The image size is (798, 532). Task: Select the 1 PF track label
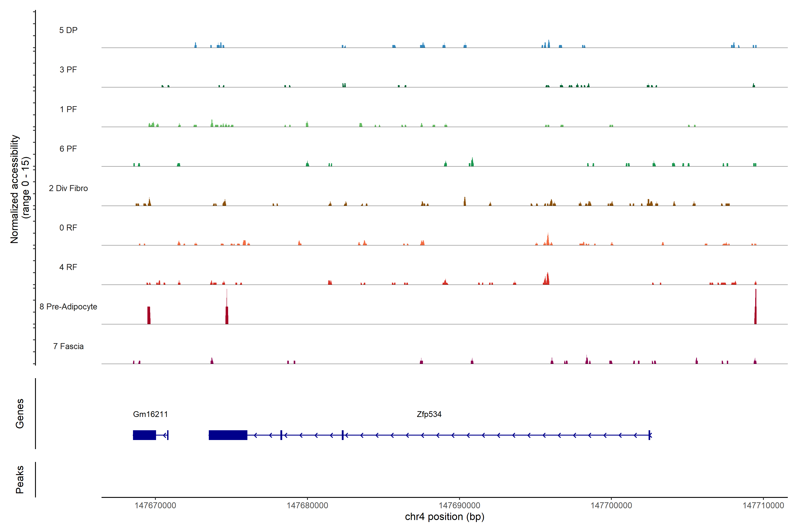68,109
